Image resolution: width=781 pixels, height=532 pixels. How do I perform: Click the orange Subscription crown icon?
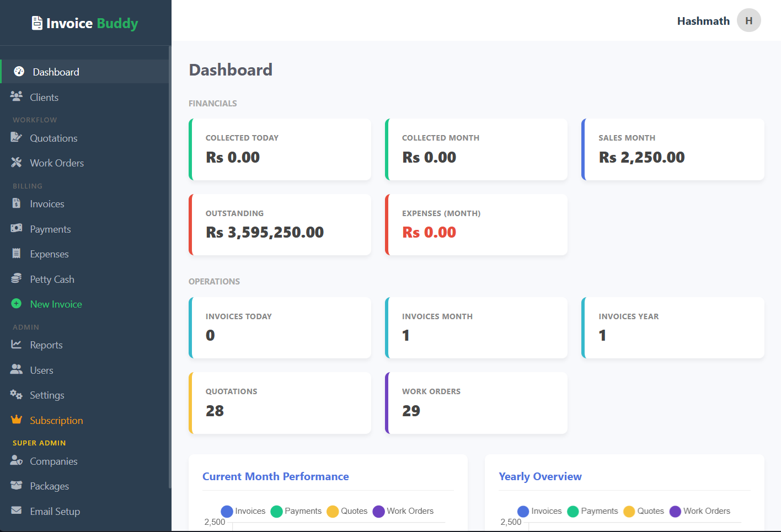pos(17,420)
